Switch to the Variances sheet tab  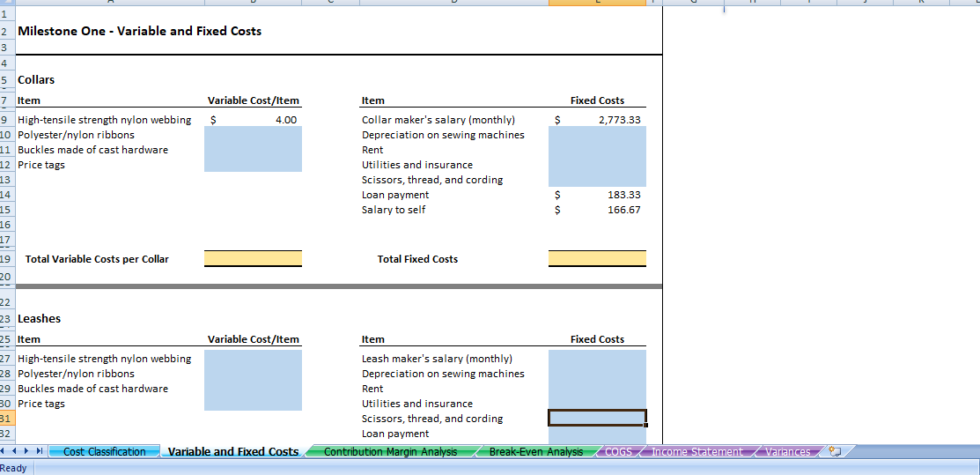point(787,451)
